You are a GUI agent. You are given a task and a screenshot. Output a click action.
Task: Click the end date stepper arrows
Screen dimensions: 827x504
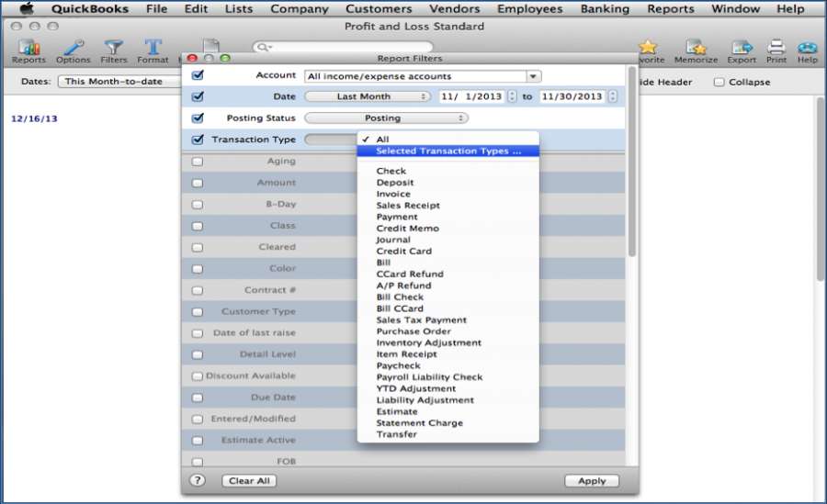tap(612, 96)
